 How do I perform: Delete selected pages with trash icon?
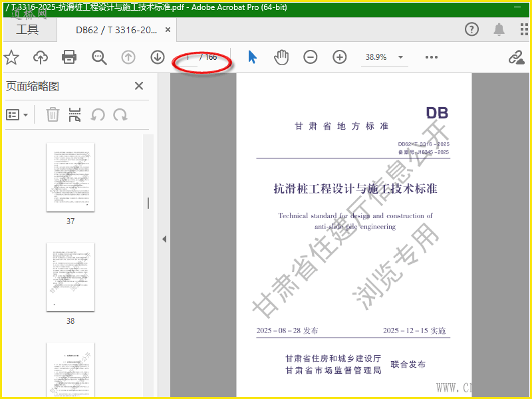tap(53, 114)
